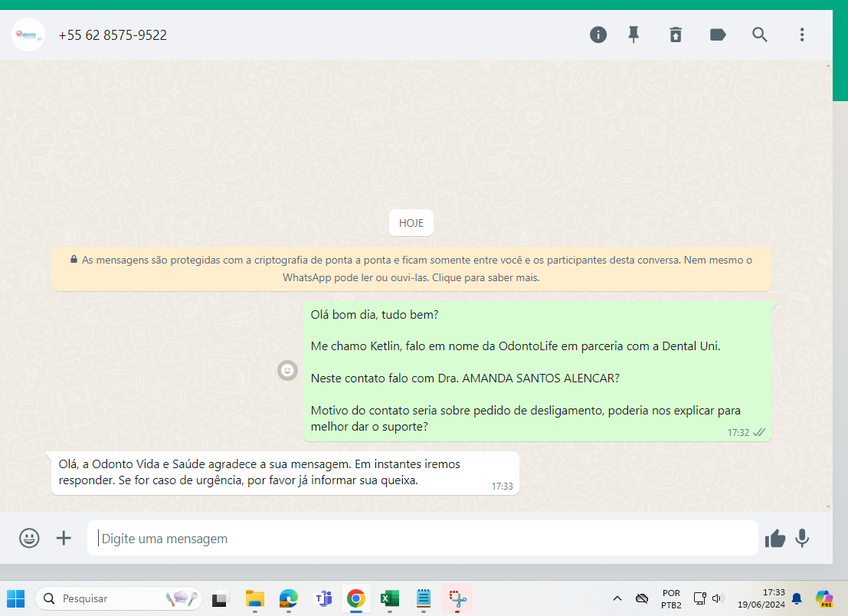Image resolution: width=848 pixels, height=616 pixels.
Task: Open contact +55 62 8575-9522 header
Action: 113,35
